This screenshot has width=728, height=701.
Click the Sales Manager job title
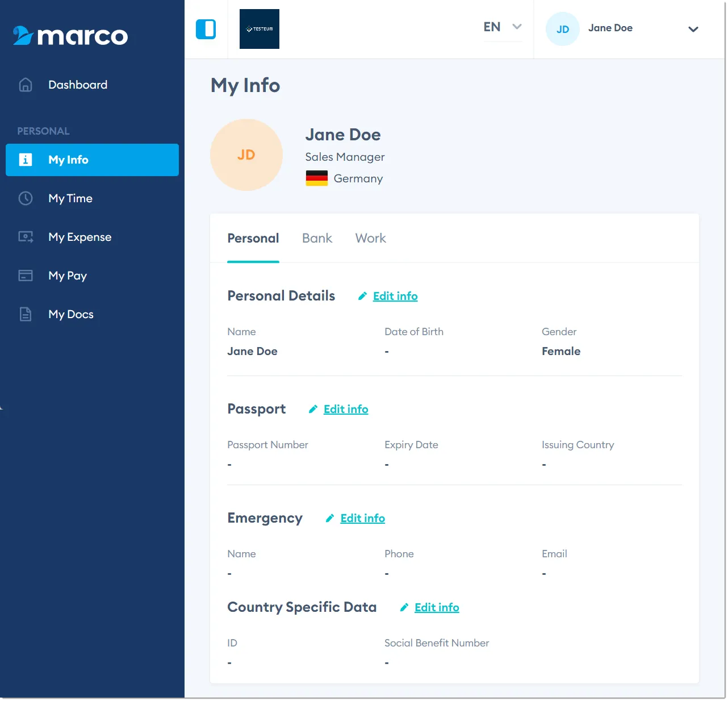pos(345,157)
